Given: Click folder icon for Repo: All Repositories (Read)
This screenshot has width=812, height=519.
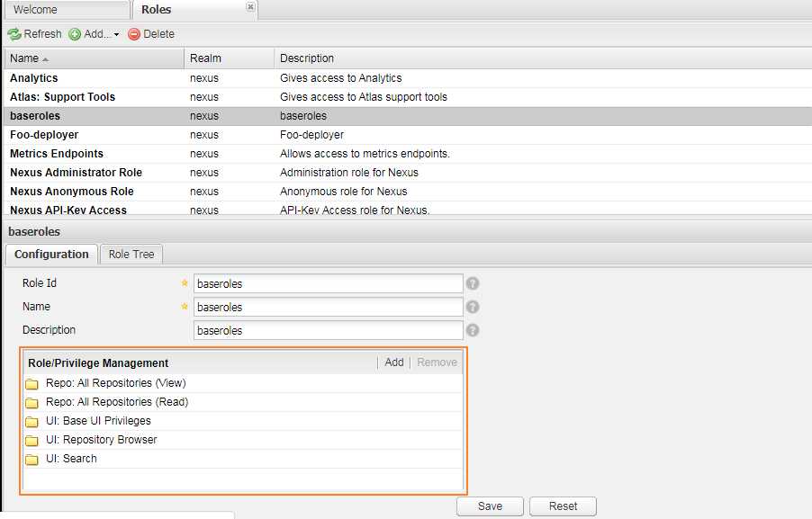Looking at the screenshot, I should pyautogui.click(x=32, y=403).
